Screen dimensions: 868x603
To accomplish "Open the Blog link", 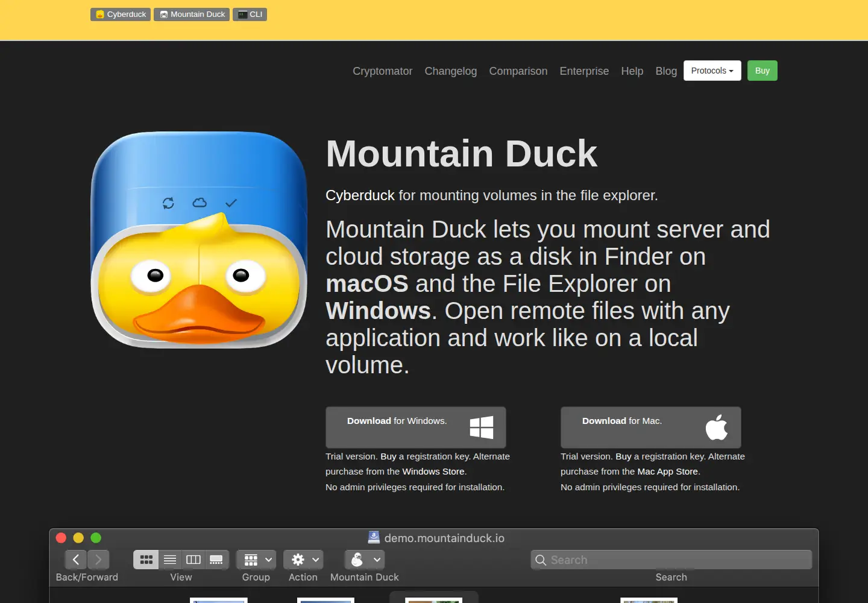I will 666,71.
